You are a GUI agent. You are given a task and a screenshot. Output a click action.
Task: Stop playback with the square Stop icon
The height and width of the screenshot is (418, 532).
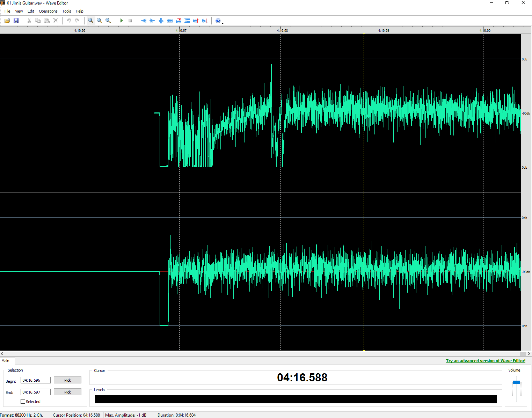[130, 21]
